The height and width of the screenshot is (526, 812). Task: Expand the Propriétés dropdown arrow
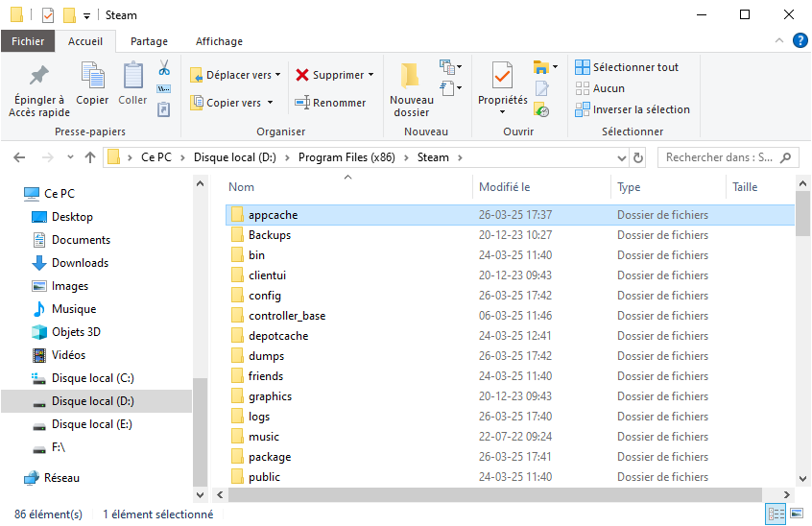(502, 112)
